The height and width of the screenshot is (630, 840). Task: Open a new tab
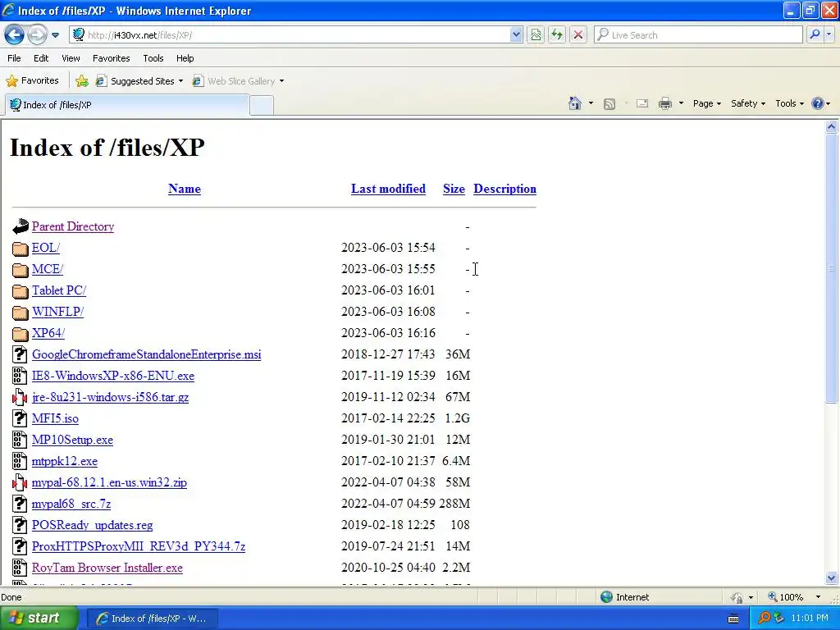click(x=262, y=105)
